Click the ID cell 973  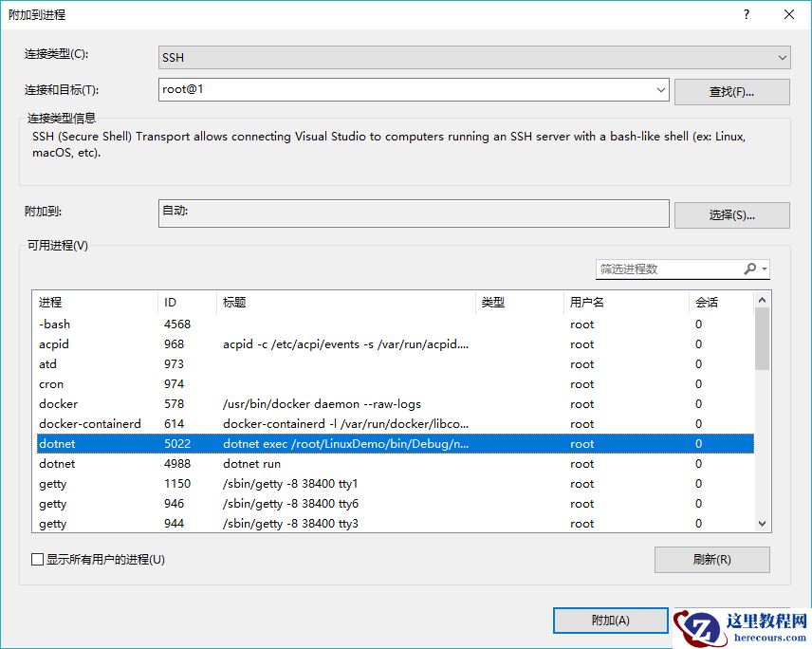(x=174, y=364)
